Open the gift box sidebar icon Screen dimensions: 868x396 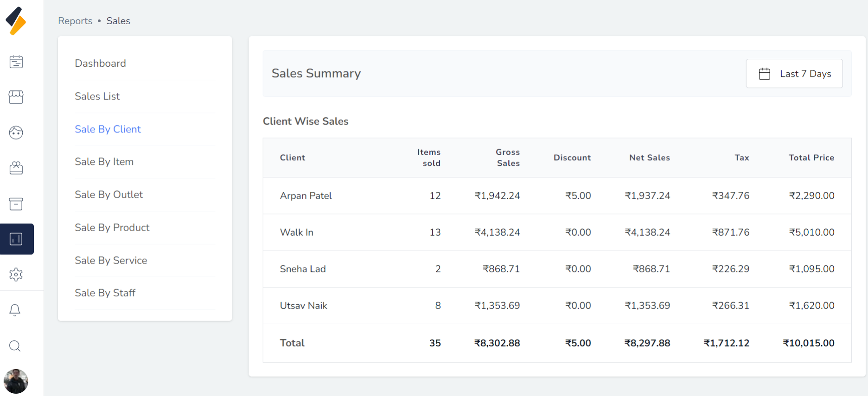pyautogui.click(x=16, y=168)
